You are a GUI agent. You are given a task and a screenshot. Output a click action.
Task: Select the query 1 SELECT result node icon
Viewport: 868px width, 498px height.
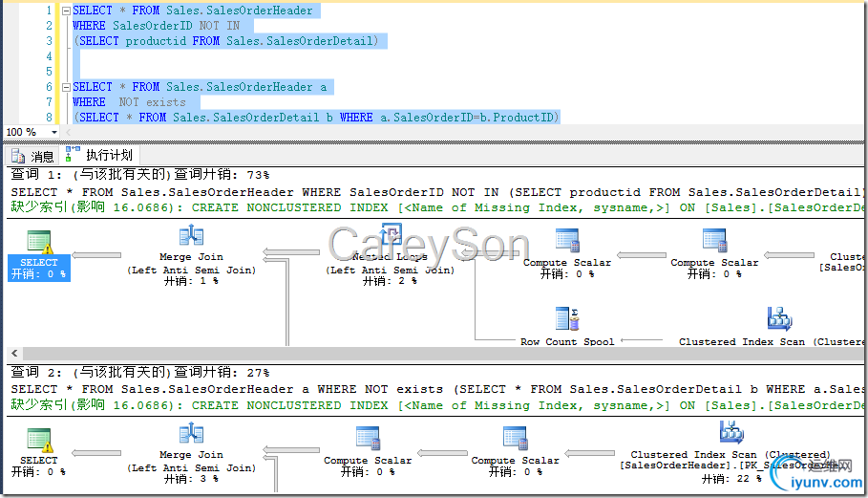click(39, 242)
